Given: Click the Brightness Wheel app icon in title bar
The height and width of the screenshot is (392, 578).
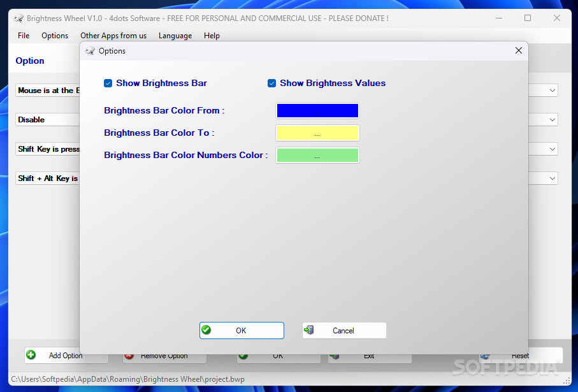Looking at the screenshot, I should coord(18,18).
